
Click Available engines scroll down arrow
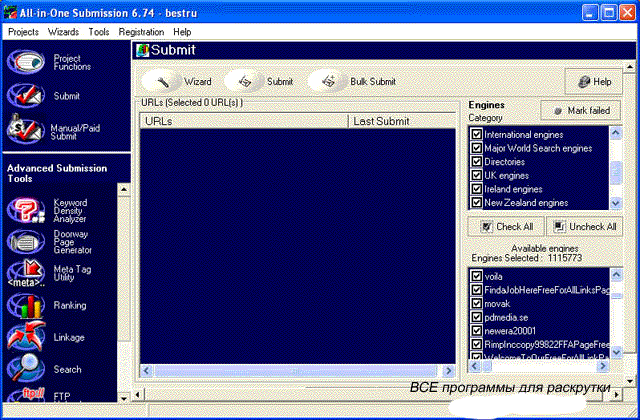coord(616,352)
